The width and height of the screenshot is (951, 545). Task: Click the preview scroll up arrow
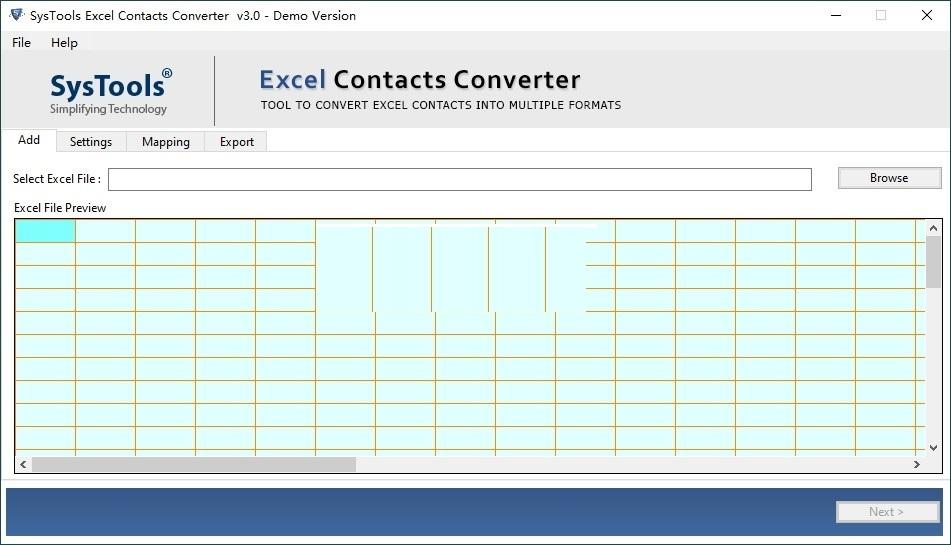click(x=933, y=228)
